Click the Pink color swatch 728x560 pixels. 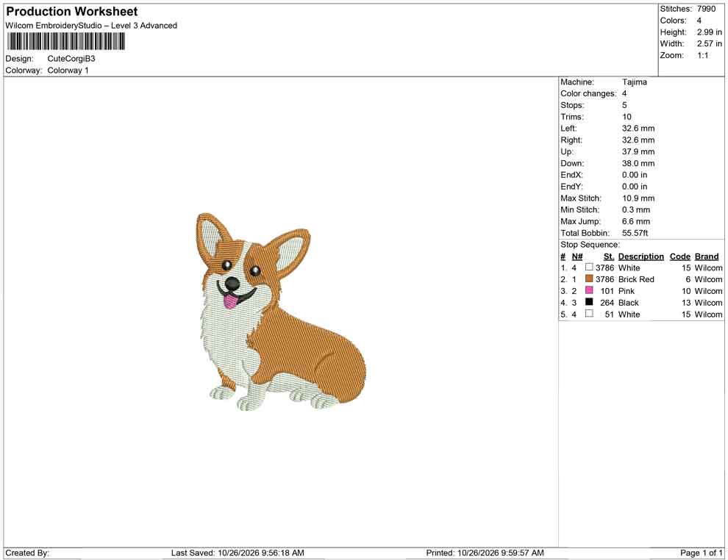coord(589,290)
